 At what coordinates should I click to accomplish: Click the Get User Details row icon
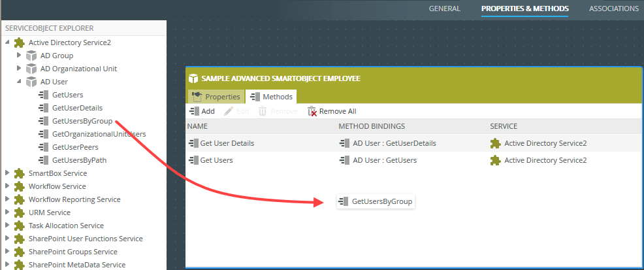(x=193, y=143)
